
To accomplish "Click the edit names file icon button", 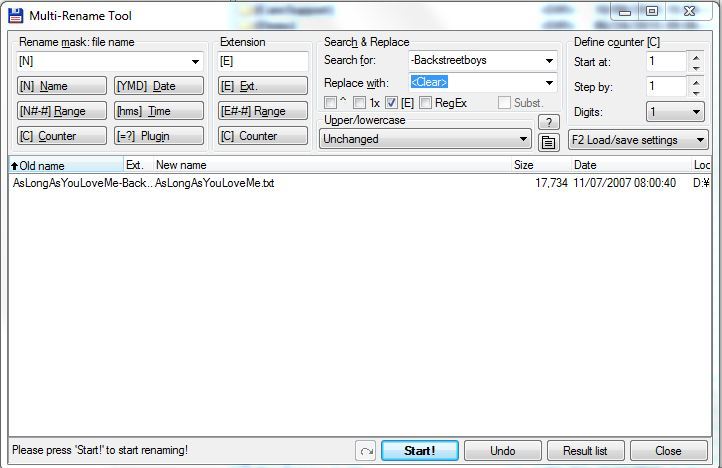I will click(x=548, y=141).
